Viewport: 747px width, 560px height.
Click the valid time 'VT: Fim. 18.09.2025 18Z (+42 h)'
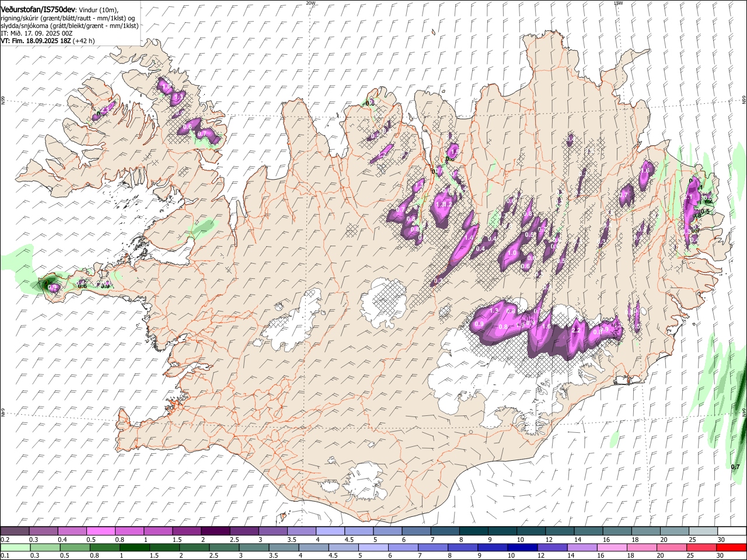tap(48, 41)
